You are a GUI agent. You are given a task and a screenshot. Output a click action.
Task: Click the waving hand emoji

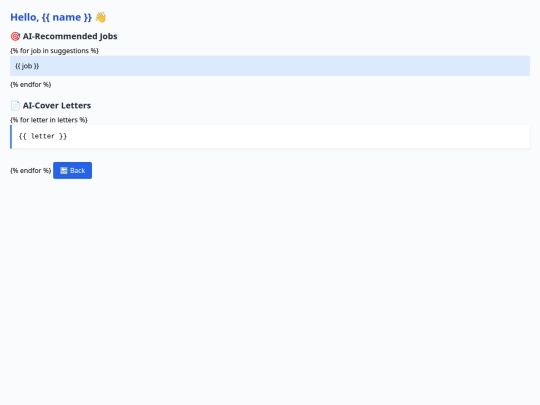tap(101, 17)
